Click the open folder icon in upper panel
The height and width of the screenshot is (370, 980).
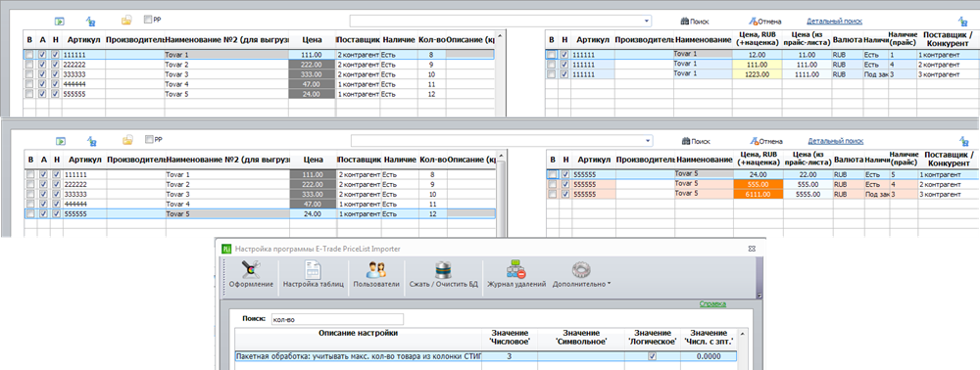[x=126, y=20]
